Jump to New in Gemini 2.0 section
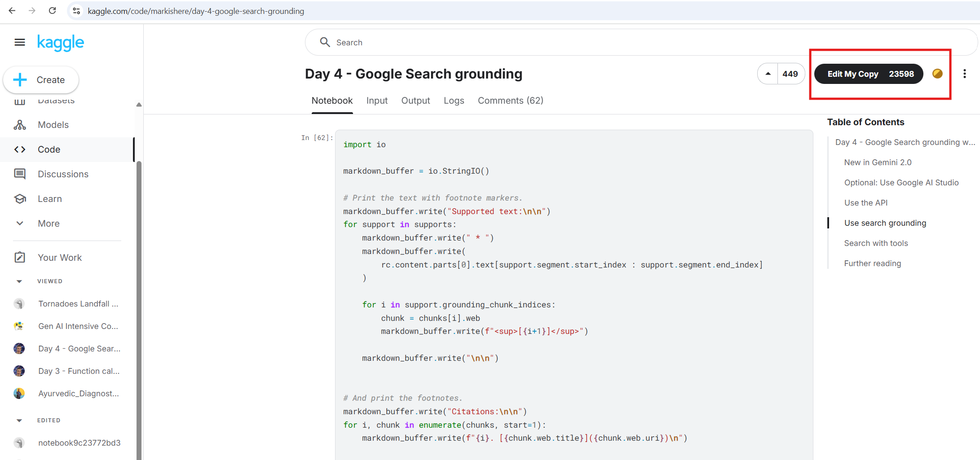Viewport: 980px width, 460px height. tap(878, 162)
